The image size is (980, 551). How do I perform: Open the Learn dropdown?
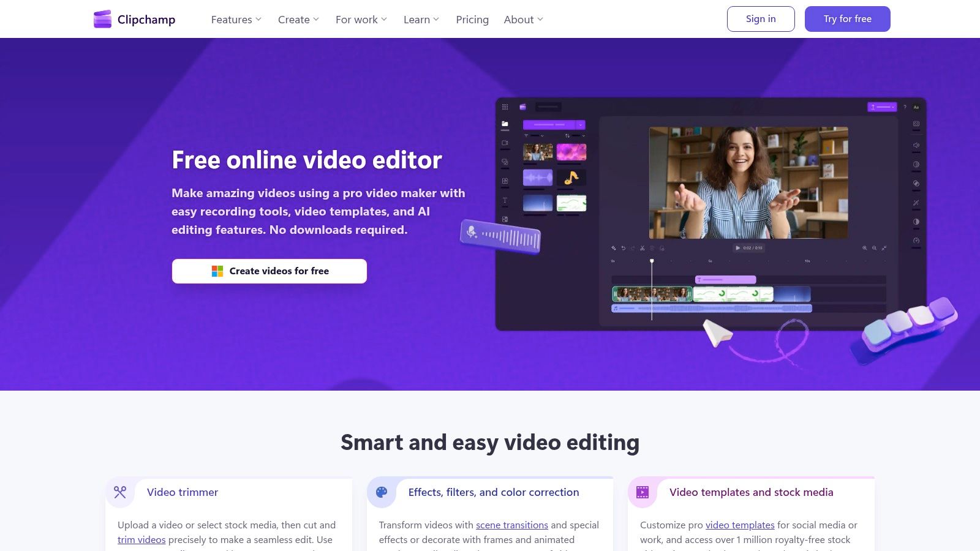pyautogui.click(x=421, y=20)
